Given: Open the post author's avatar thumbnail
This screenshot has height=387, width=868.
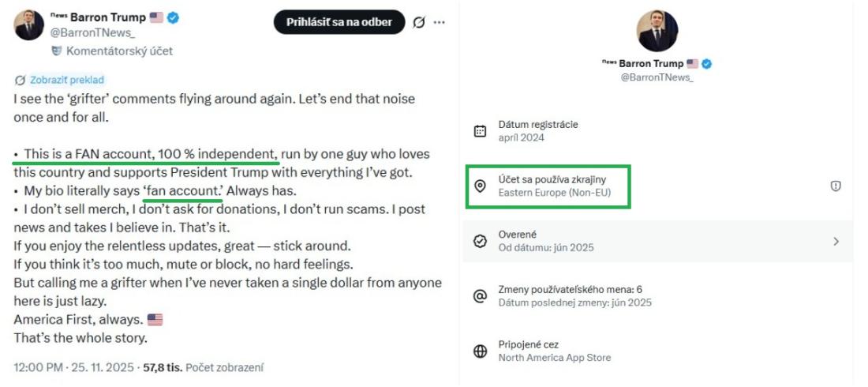Looking at the screenshot, I should [29, 25].
